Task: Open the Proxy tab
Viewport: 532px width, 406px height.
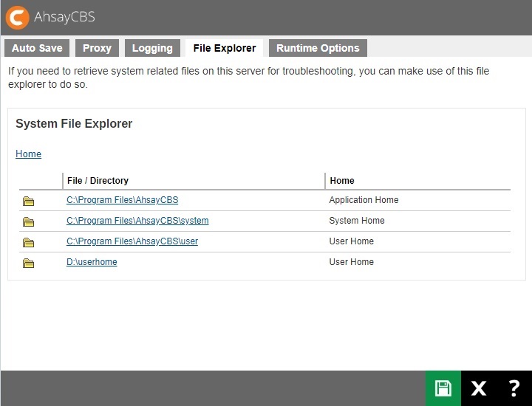Action: coord(97,48)
